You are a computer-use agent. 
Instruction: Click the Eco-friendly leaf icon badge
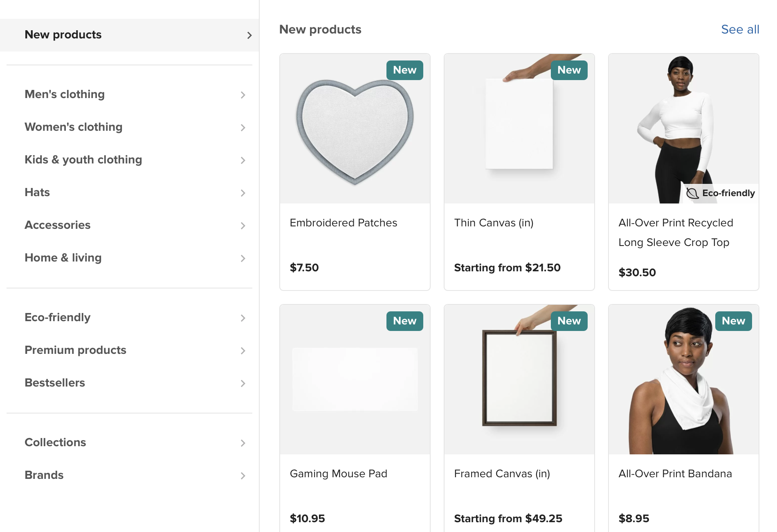tap(692, 193)
